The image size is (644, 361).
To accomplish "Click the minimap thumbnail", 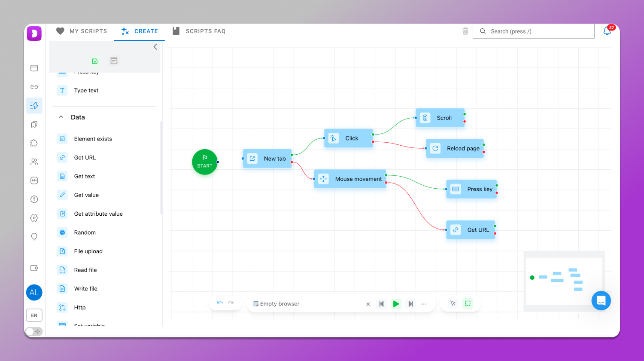I will click(564, 281).
